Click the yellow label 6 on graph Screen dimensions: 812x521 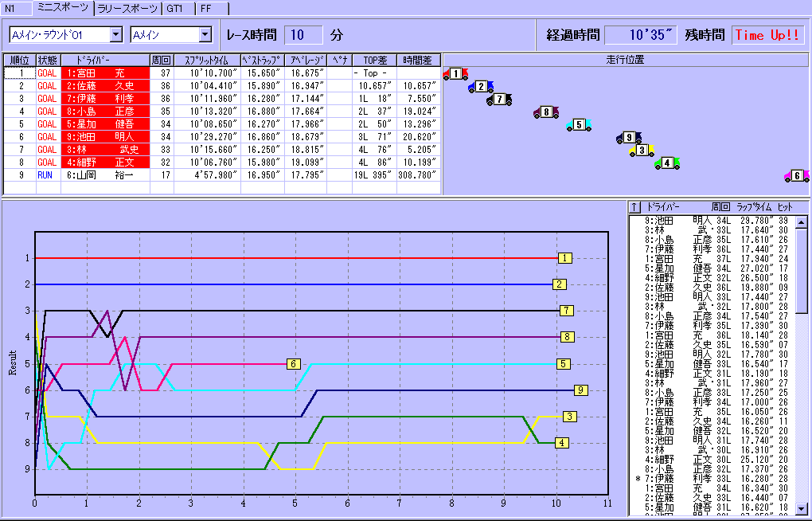(293, 364)
